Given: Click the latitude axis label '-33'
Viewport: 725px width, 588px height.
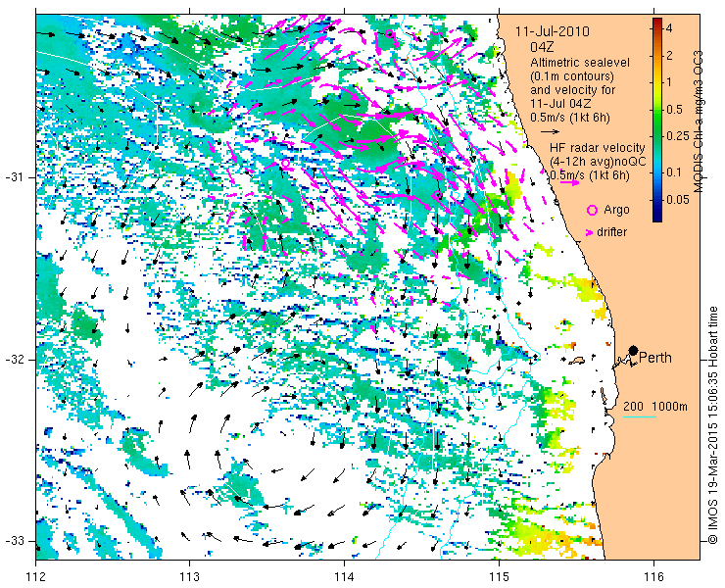Looking at the screenshot, I should point(14,541).
